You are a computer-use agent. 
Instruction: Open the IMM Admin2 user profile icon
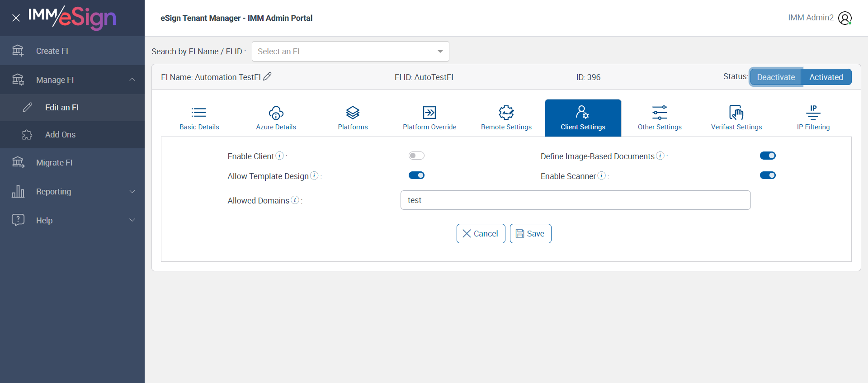(844, 18)
